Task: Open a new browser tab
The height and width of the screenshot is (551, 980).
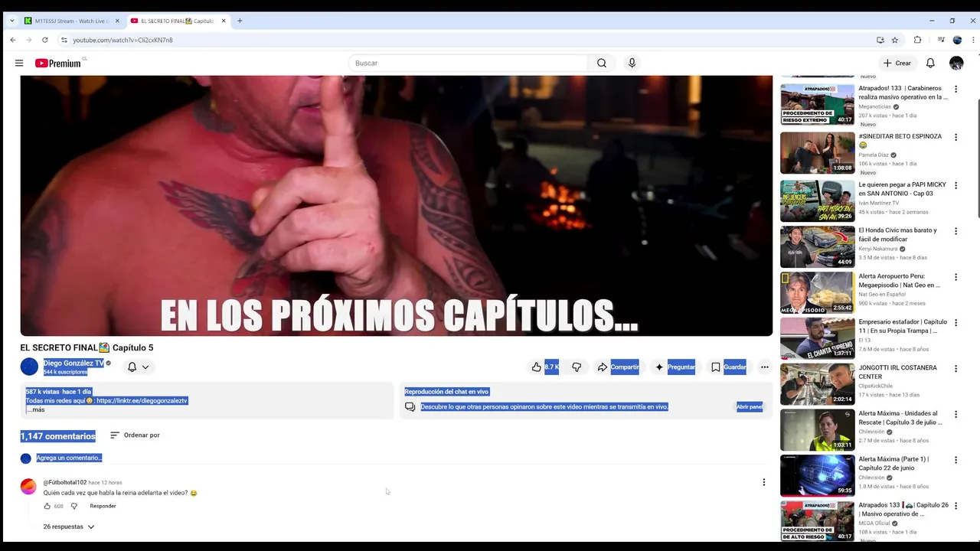Action: click(x=240, y=21)
